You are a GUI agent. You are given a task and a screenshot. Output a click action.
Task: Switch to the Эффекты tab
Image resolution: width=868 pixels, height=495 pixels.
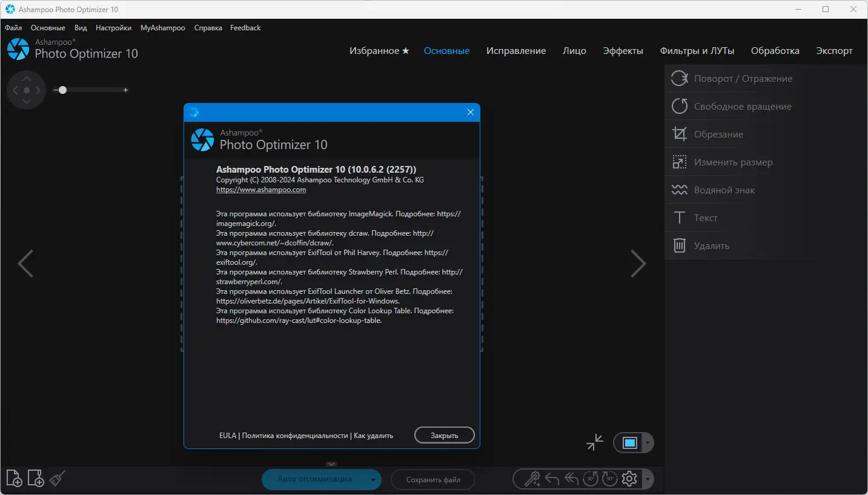tap(623, 51)
